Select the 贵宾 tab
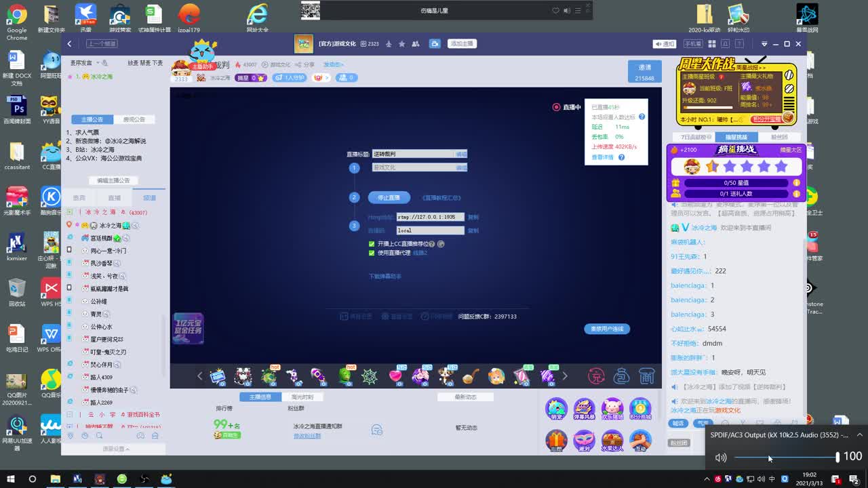The image size is (868, 488). click(79, 198)
